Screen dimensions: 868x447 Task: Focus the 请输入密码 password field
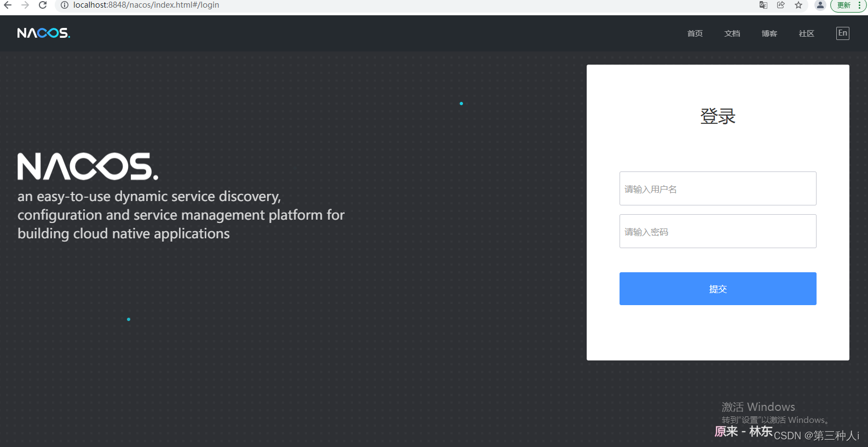coord(718,231)
